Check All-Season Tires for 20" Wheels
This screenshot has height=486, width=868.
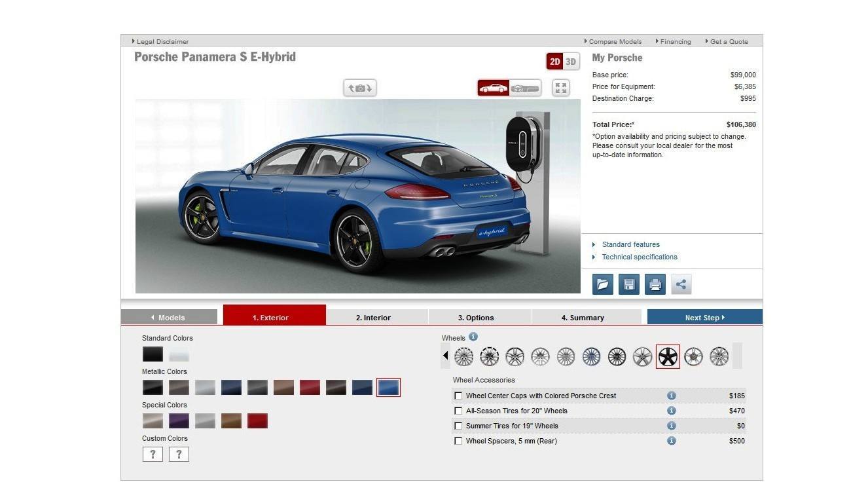tap(458, 411)
